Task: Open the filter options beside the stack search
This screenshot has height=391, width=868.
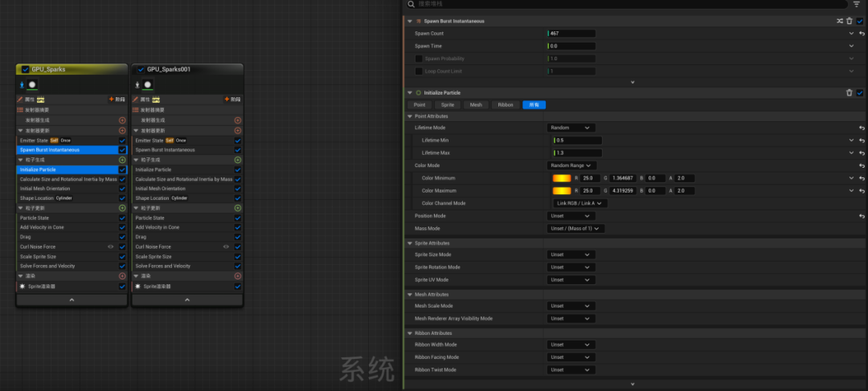Action: (857, 4)
